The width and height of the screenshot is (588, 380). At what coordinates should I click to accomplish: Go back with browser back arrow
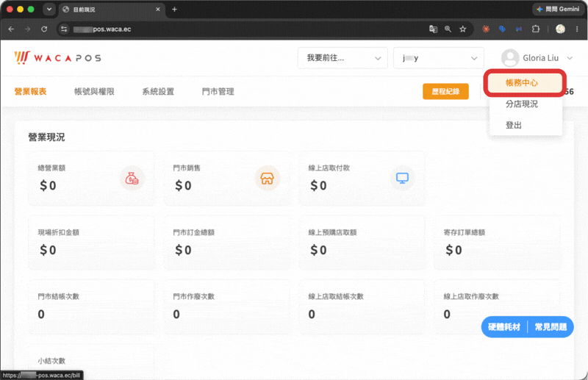11,29
